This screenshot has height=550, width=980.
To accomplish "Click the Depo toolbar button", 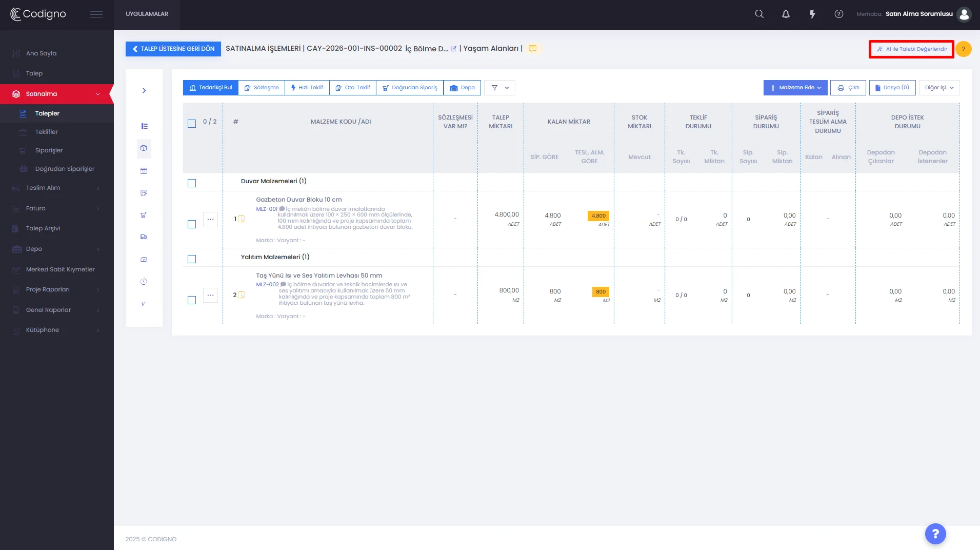I will [462, 88].
